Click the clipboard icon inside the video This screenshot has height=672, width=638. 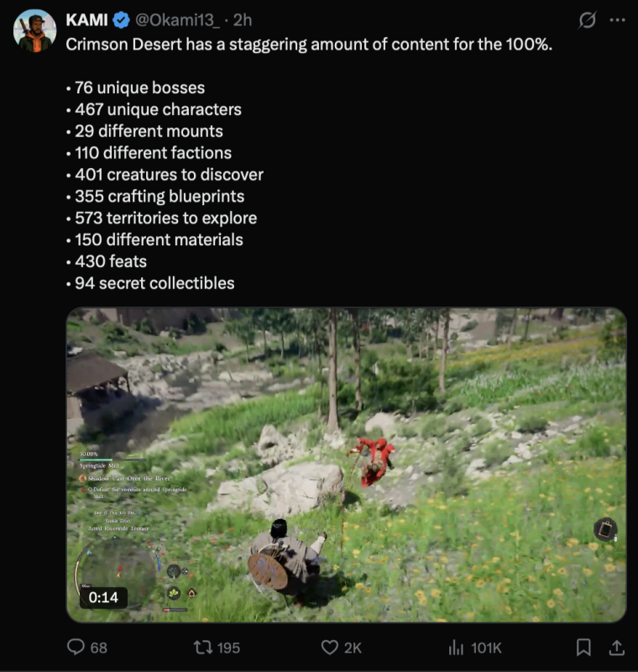tap(605, 529)
